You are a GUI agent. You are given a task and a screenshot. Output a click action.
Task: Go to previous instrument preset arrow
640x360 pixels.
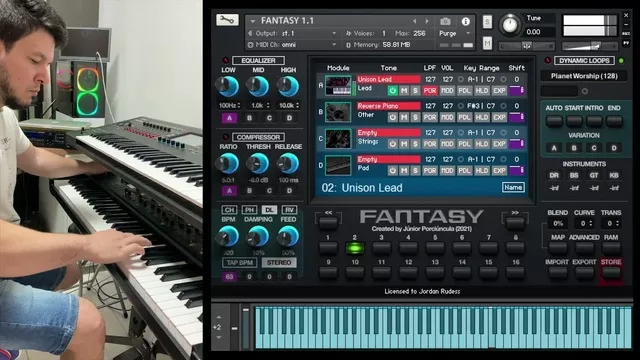pyautogui.click(x=415, y=21)
